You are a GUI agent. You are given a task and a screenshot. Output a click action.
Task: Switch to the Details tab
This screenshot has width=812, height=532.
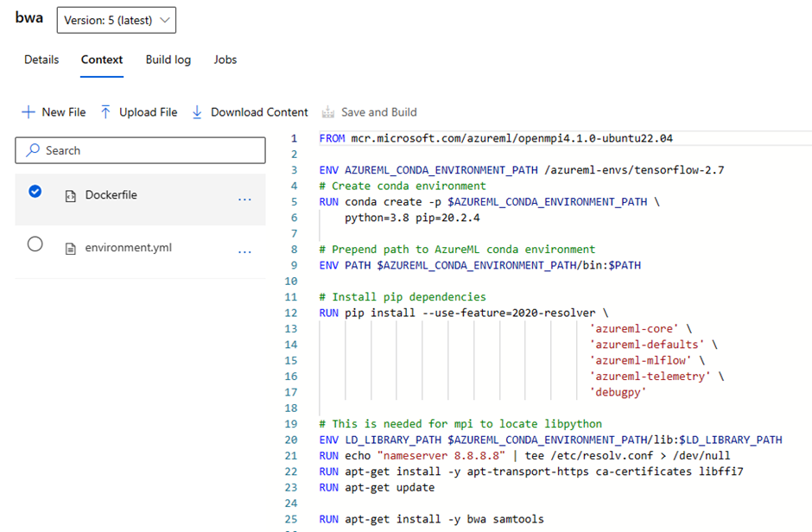pos(41,60)
